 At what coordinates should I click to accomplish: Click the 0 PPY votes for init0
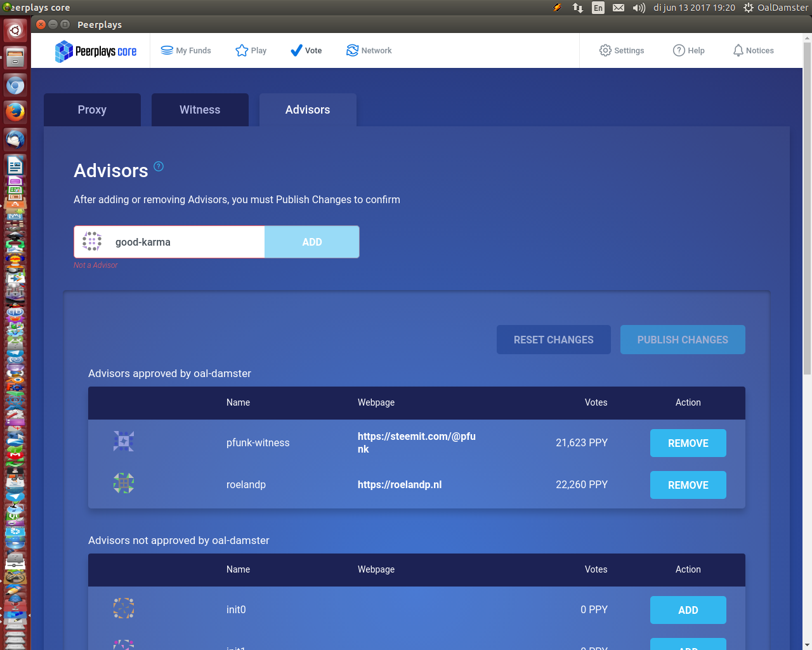tap(594, 609)
